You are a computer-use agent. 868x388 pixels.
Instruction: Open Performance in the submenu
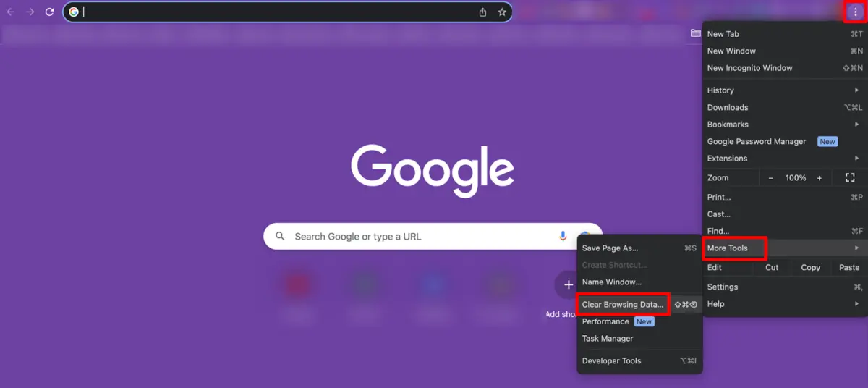click(x=639, y=322)
